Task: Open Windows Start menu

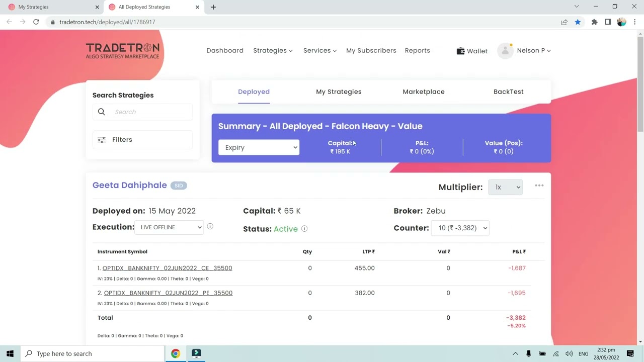Action: [x=10, y=353]
